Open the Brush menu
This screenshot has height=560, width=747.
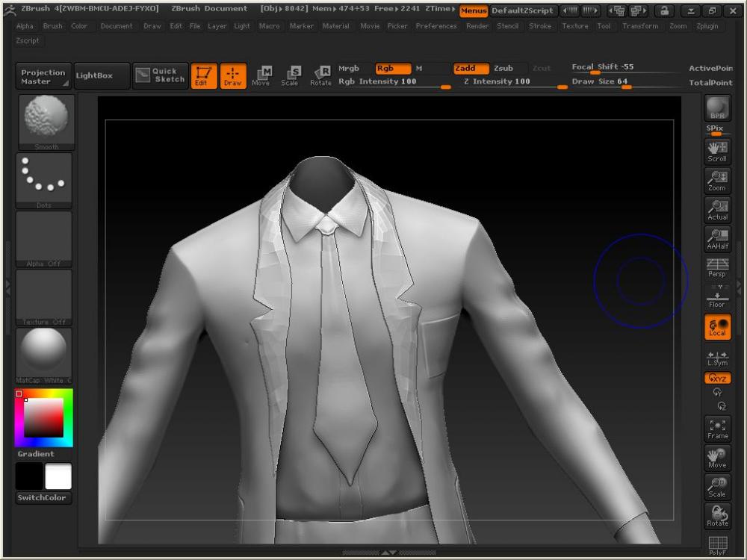52,26
